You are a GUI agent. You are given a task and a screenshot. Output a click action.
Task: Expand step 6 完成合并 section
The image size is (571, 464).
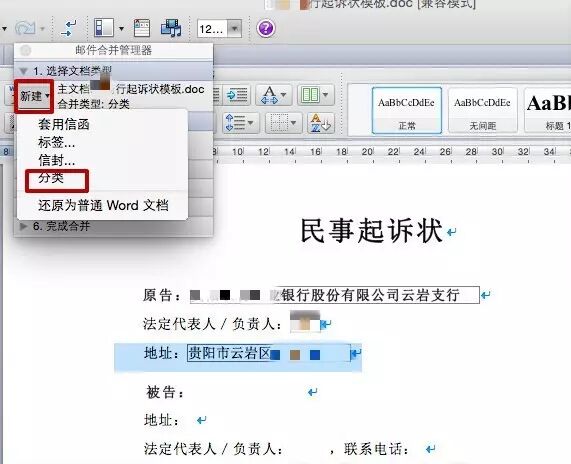[24, 226]
